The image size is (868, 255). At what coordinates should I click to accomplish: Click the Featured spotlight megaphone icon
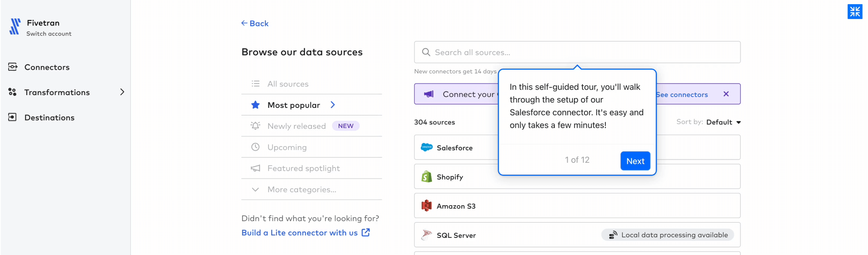click(256, 168)
